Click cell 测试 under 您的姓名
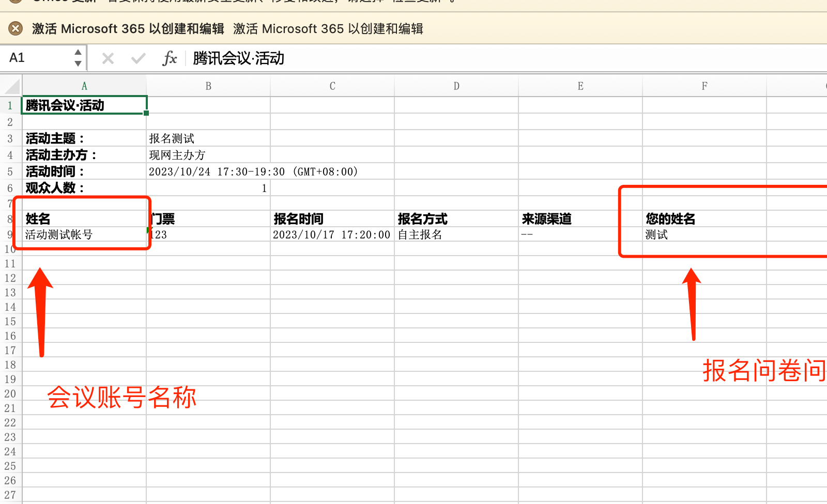 tap(705, 234)
